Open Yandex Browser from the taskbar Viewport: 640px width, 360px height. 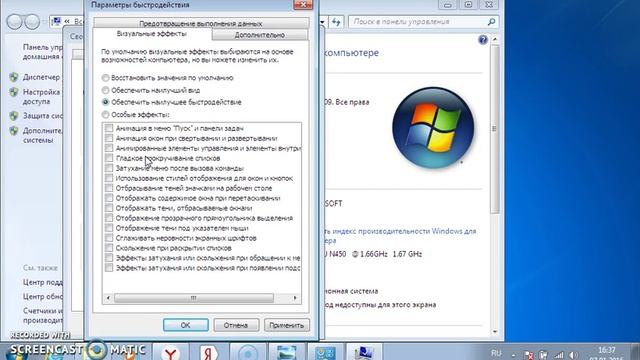point(171,352)
